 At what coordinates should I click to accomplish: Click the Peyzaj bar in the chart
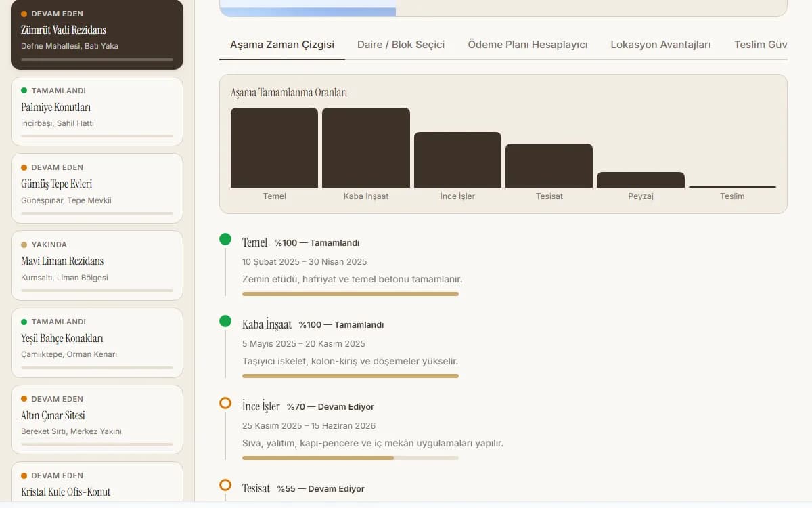641,179
